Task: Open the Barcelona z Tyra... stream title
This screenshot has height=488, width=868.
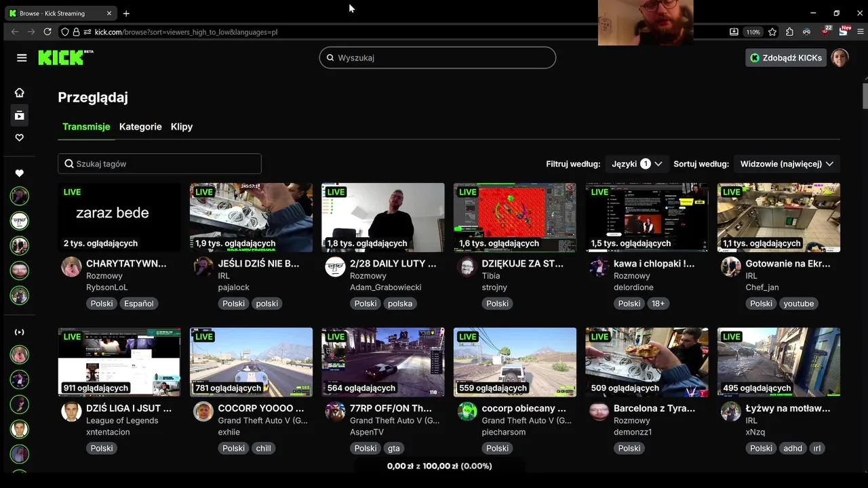Action: [654, 408]
